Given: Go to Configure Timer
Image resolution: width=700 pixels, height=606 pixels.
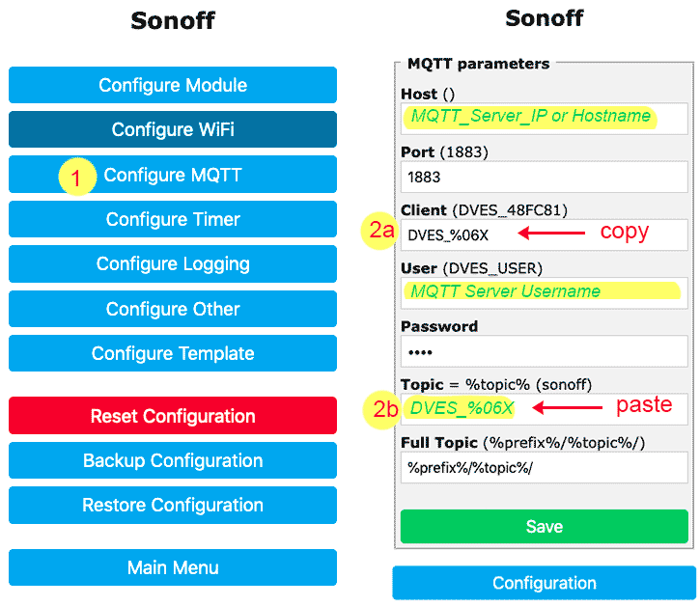Looking at the screenshot, I should [x=172, y=219].
